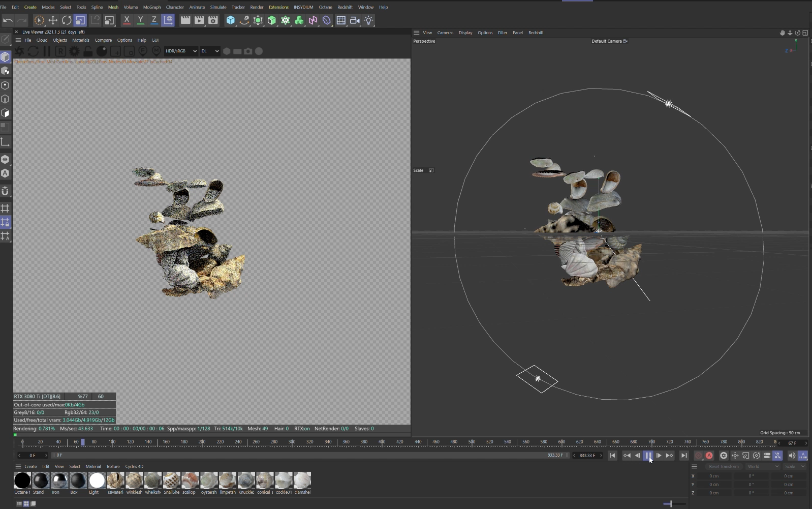Open Edit Render Settings from the toolbar
812x509 pixels.
213,20
